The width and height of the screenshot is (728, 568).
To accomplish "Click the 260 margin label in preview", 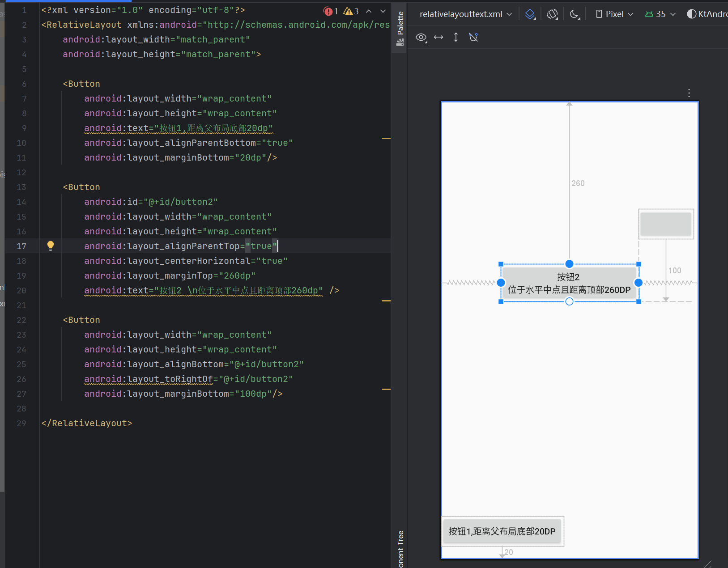I will tap(578, 183).
